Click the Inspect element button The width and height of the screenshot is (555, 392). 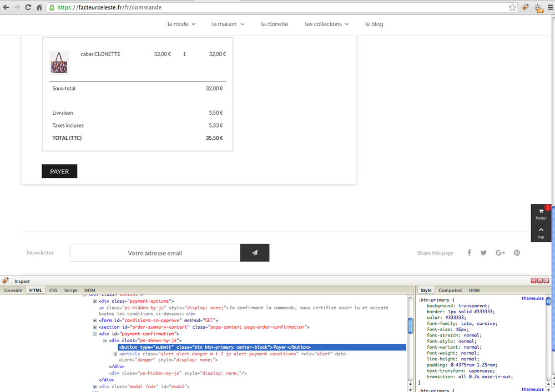[22, 281]
